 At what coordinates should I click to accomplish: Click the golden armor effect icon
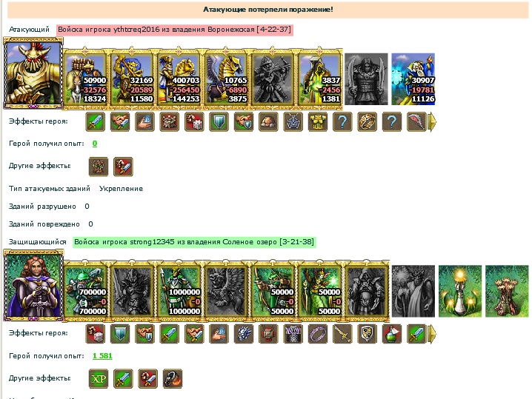point(318,122)
